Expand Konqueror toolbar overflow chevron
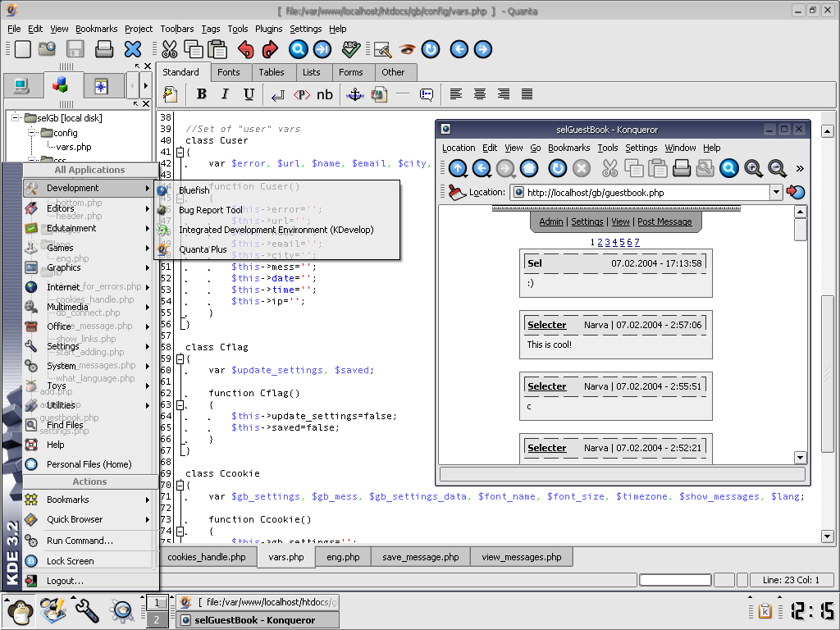This screenshot has width=840, height=630. tap(800, 168)
